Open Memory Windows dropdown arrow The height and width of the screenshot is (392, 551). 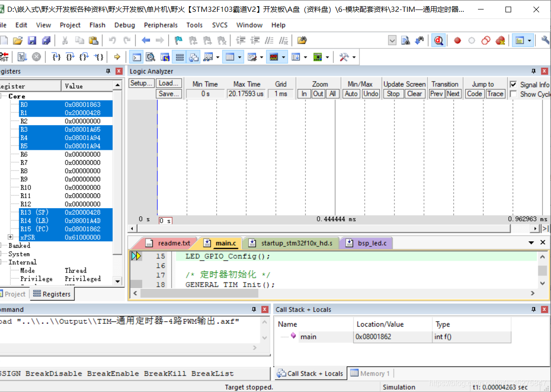(x=239, y=57)
